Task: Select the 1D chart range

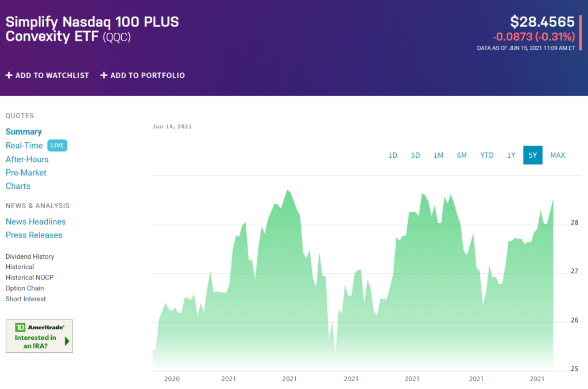Action: [x=393, y=155]
